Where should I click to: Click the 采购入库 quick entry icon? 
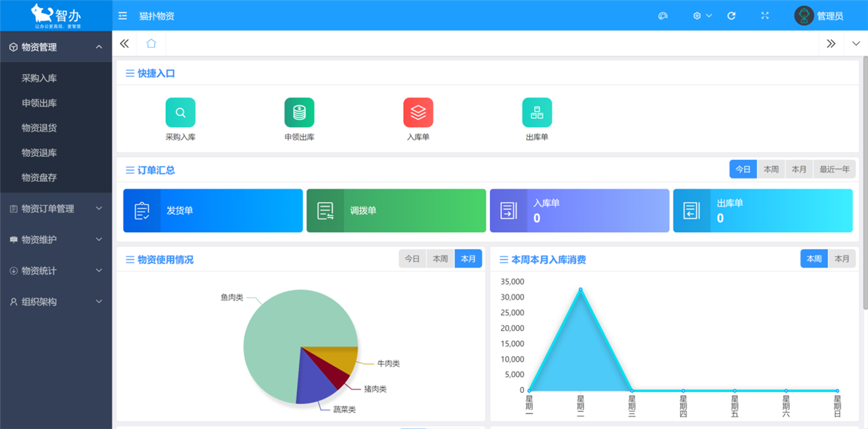pyautogui.click(x=180, y=113)
